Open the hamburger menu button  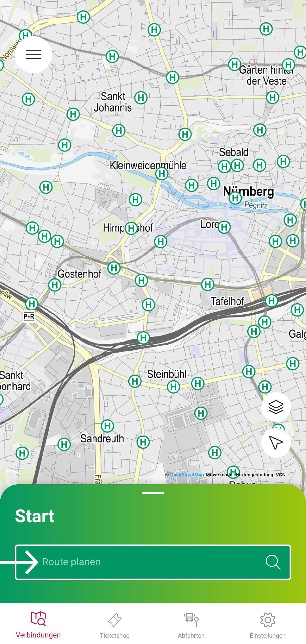pyautogui.click(x=33, y=54)
